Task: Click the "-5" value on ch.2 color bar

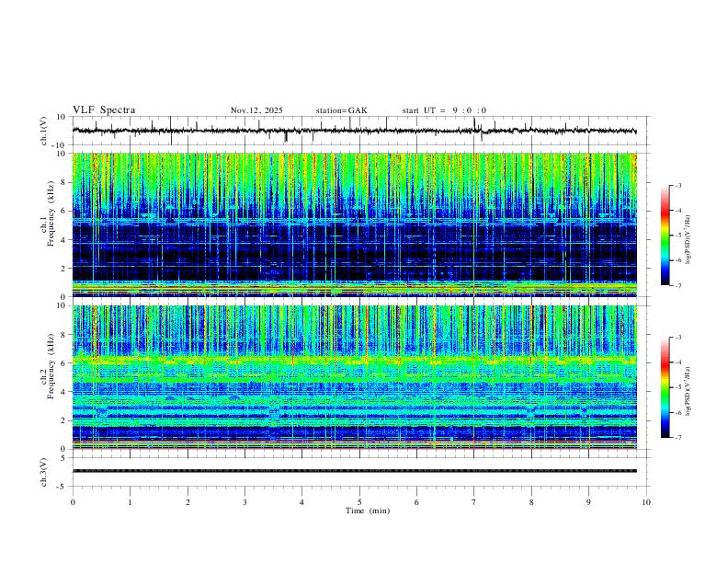Action: point(678,387)
